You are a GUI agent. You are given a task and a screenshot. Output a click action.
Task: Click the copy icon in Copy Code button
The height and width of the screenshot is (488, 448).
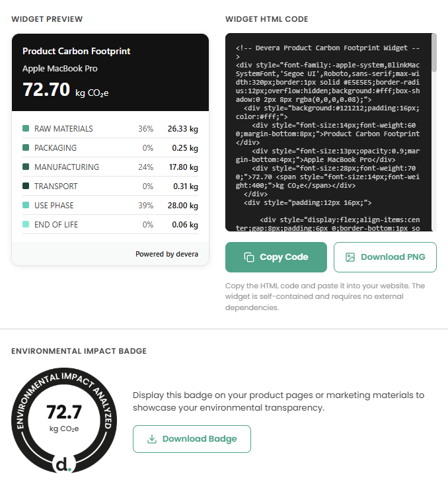click(x=249, y=257)
